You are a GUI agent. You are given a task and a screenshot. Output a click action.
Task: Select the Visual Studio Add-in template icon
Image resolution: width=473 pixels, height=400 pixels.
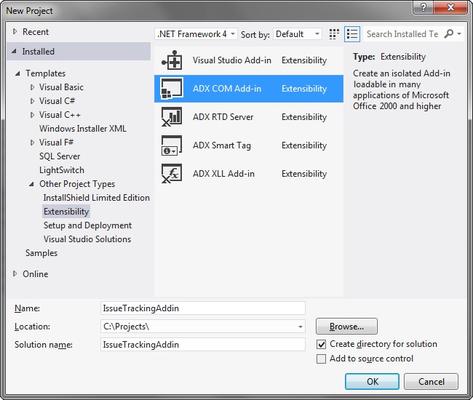[172, 60]
